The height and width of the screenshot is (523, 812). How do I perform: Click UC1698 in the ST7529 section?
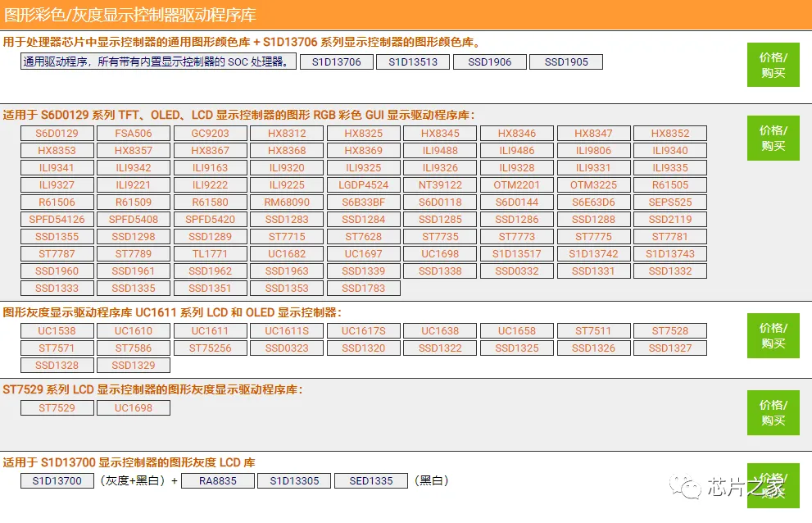(x=134, y=407)
